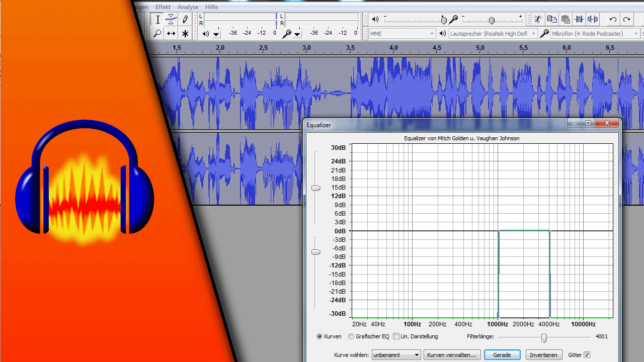
Task: Click the Cut scissors icon
Action: coord(538,20)
